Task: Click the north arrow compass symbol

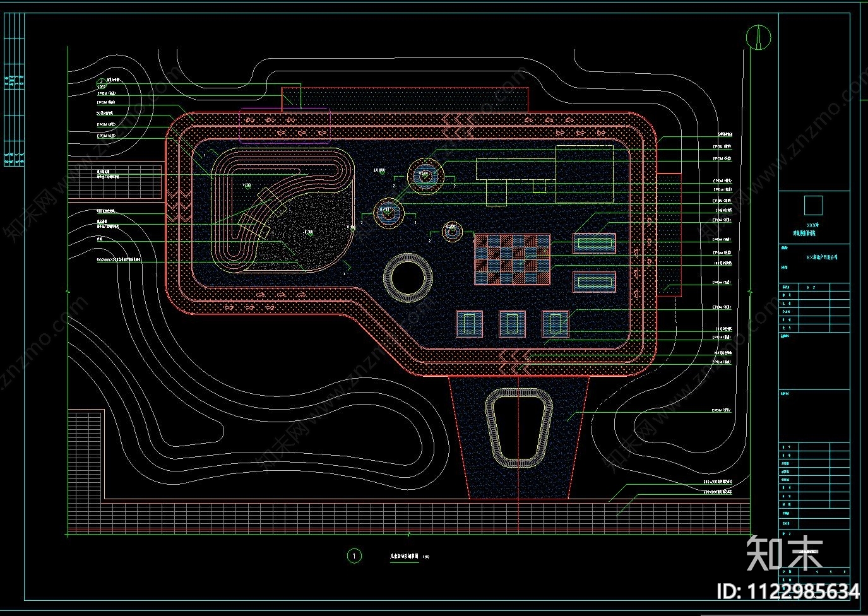Action: 758,37
